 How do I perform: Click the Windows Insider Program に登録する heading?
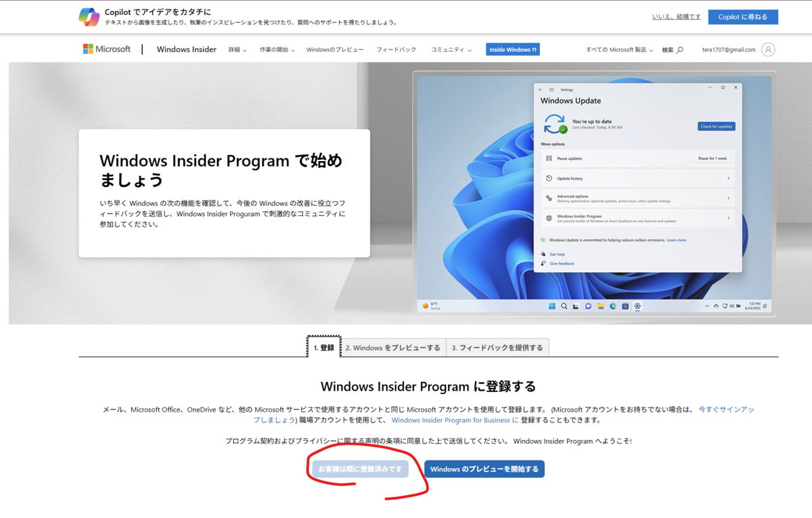[x=428, y=387]
